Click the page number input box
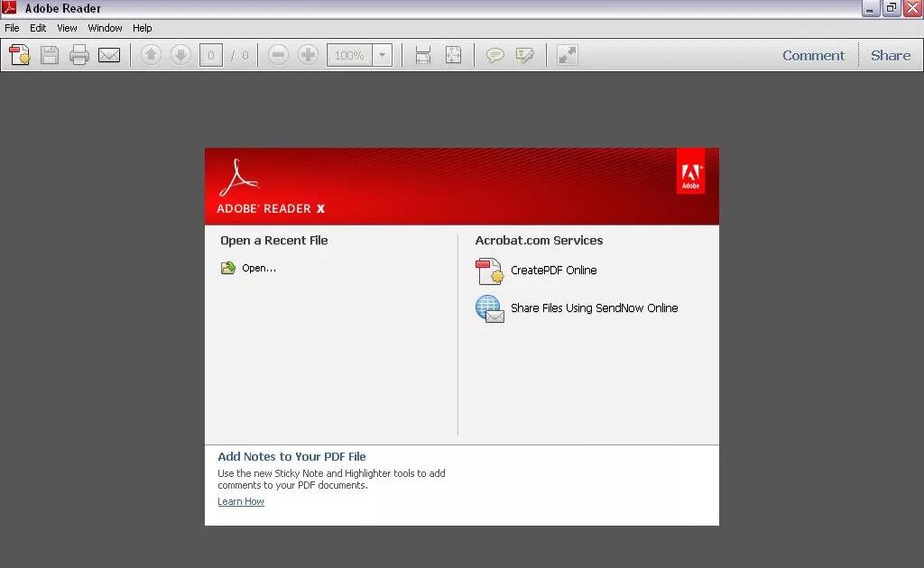 211,55
